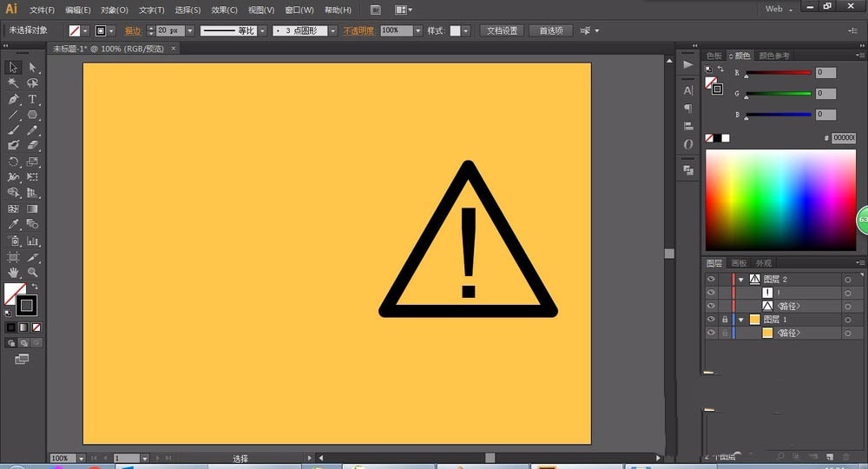This screenshot has width=868, height=469.
Task: Click the 文档设置 button
Action: [501, 30]
